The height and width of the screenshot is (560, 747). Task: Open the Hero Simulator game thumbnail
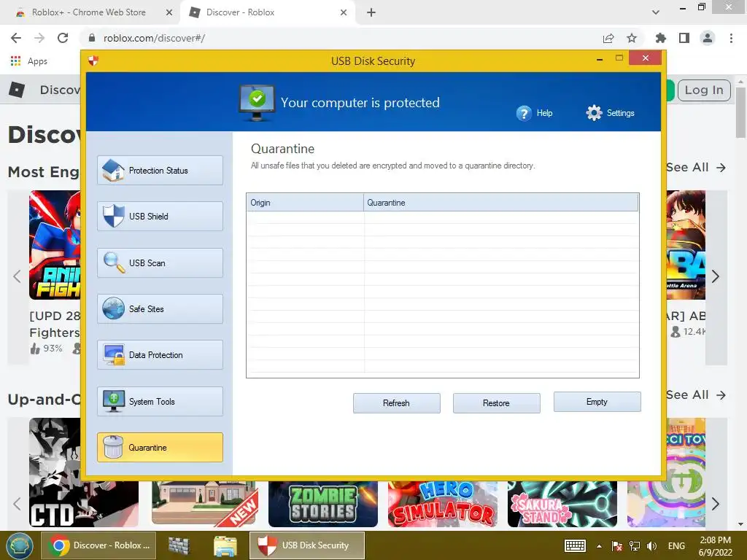pyautogui.click(x=443, y=504)
